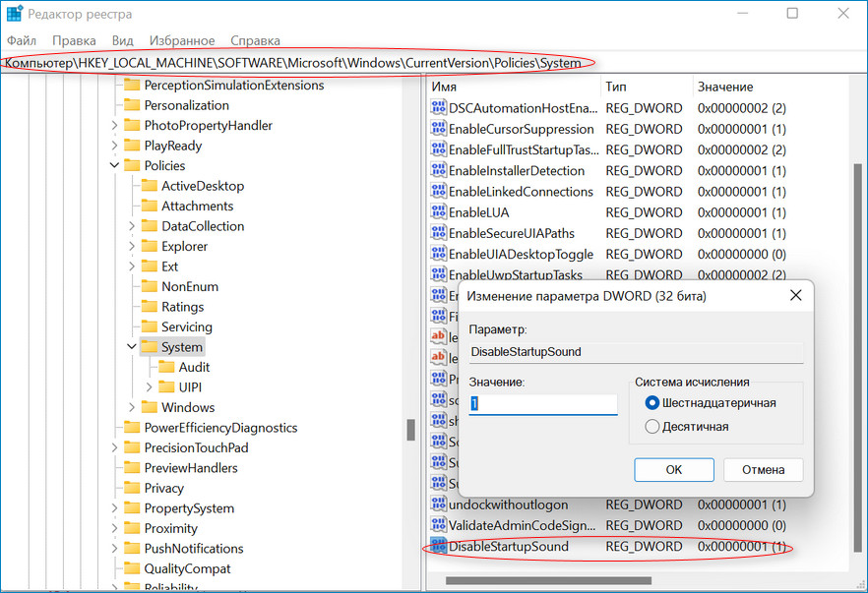
Task: Click the folder icon for Audit key
Action: (x=166, y=368)
